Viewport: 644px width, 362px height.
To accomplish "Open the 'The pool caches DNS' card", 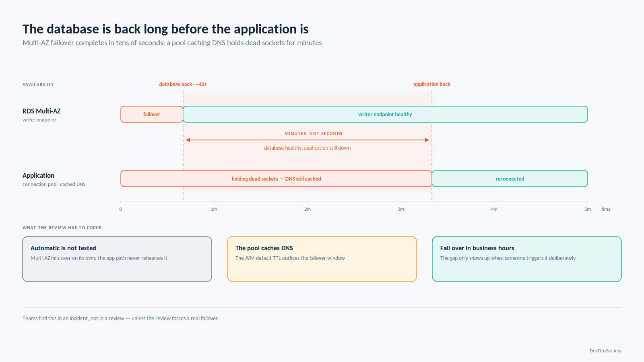I will 322,259.
